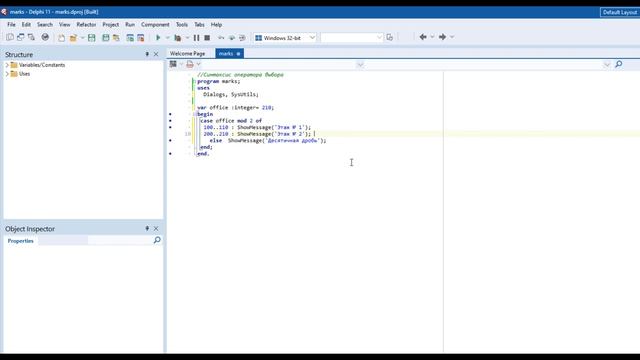Open file with the folder toolbar icon
Viewport: 640px width, 360px height.
[73, 38]
